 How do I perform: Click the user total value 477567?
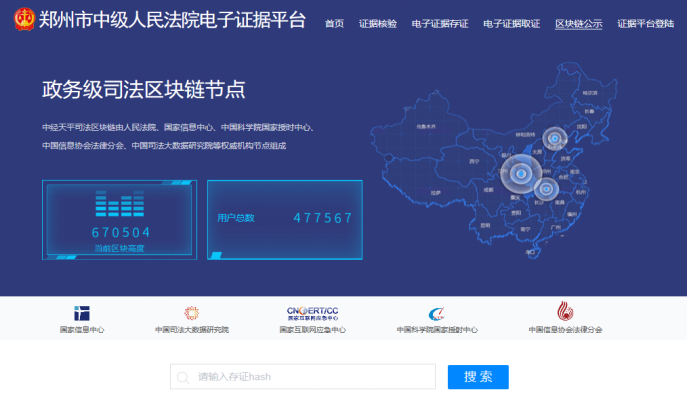[322, 218]
